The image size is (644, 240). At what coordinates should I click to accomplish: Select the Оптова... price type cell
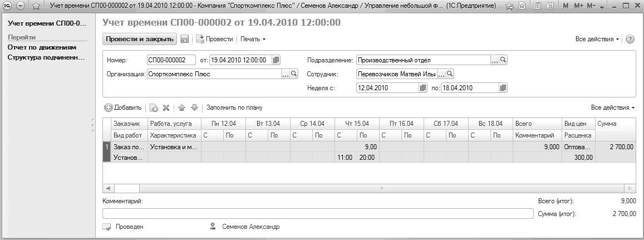579,146
